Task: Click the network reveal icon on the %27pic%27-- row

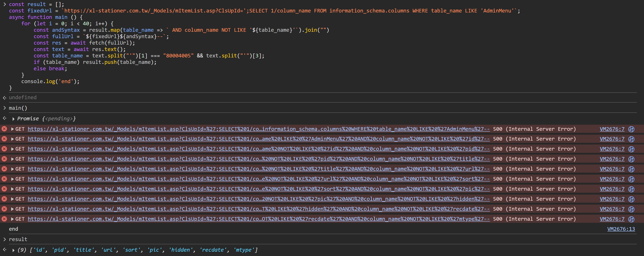Action: 631,189
